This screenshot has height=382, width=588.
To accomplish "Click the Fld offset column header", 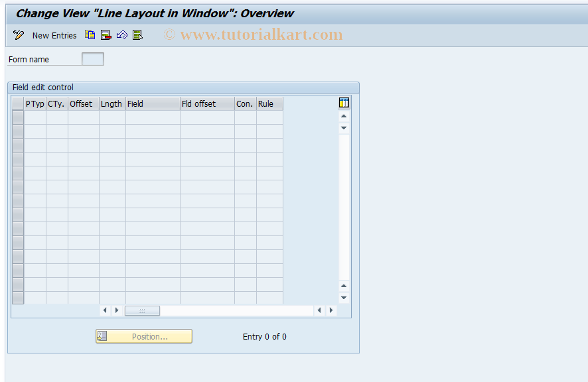I will coord(207,104).
